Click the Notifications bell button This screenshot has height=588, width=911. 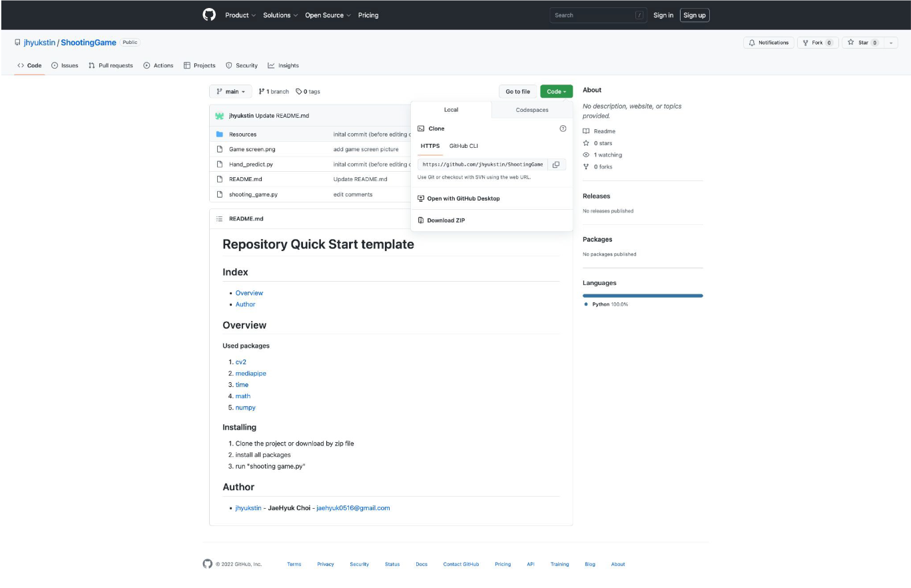[x=768, y=43]
